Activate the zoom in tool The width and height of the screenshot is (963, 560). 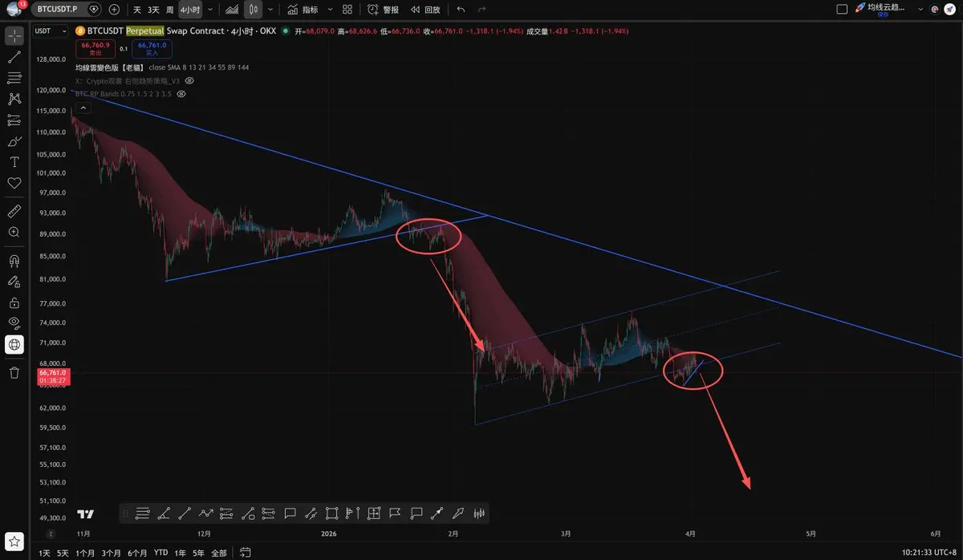point(14,232)
